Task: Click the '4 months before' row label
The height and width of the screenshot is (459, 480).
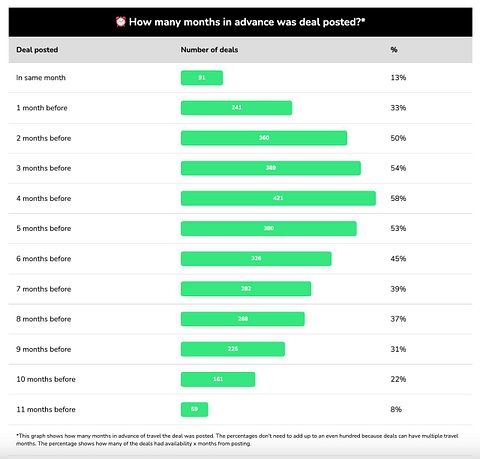Action: coord(44,198)
